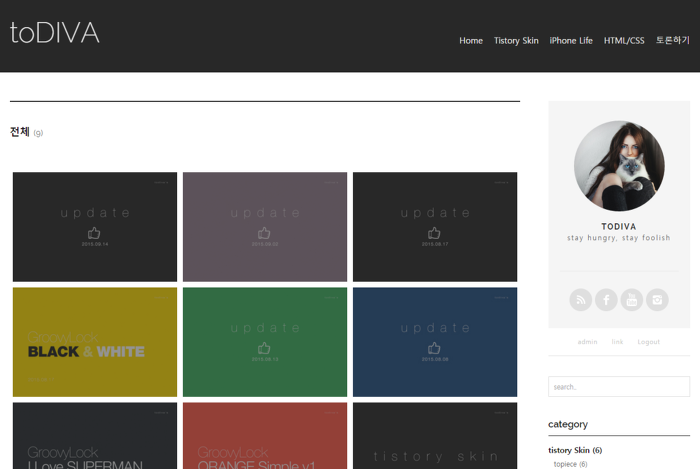The width and height of the screenshot is (700, 469).
Task: Click the thumbs-up icon on the 2015.09.14 post
Action: [x=94, y=233]
